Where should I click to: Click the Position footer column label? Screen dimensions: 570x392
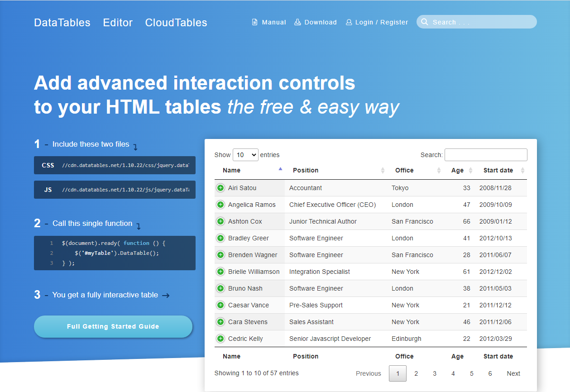[306, 356]
